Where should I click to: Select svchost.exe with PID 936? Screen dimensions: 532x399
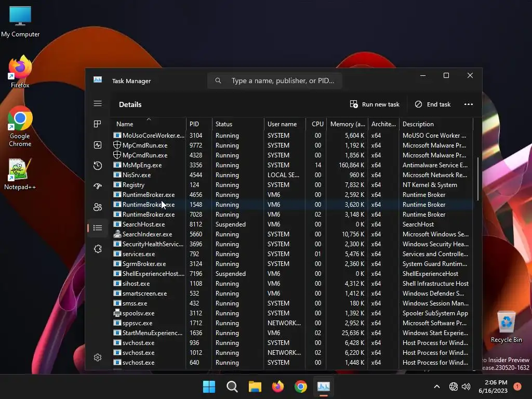pyautogui.click(x=292, y=343)
